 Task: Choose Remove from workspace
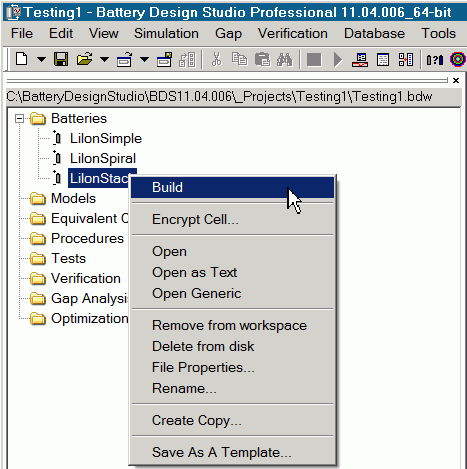[x=232, y=325]
